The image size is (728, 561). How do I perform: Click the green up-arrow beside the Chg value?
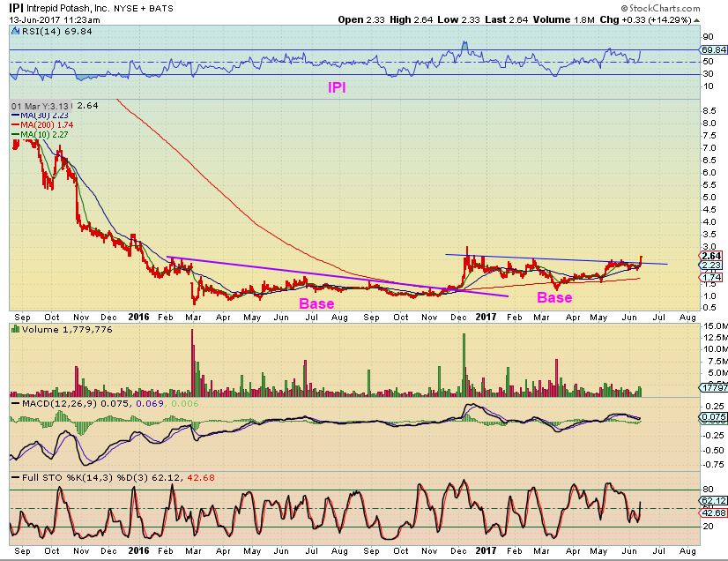(x=697, y=20)
